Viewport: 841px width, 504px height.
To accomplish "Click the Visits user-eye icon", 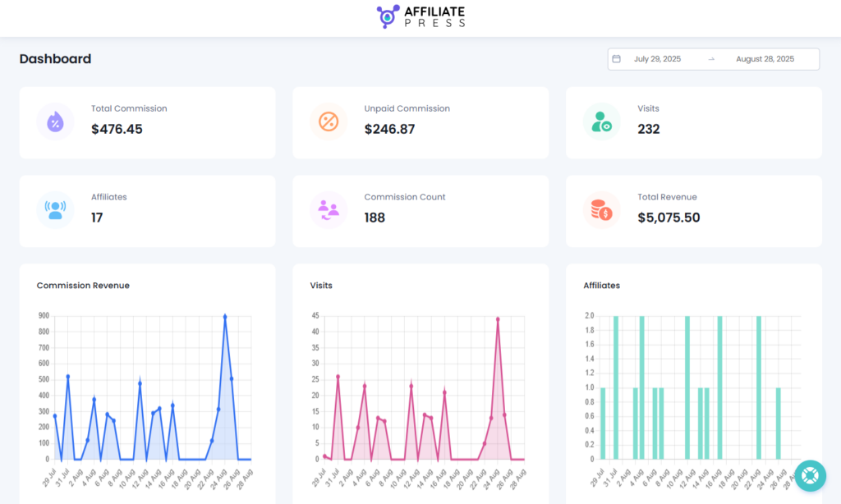I will pyautogui.click(x=601, y=122).
